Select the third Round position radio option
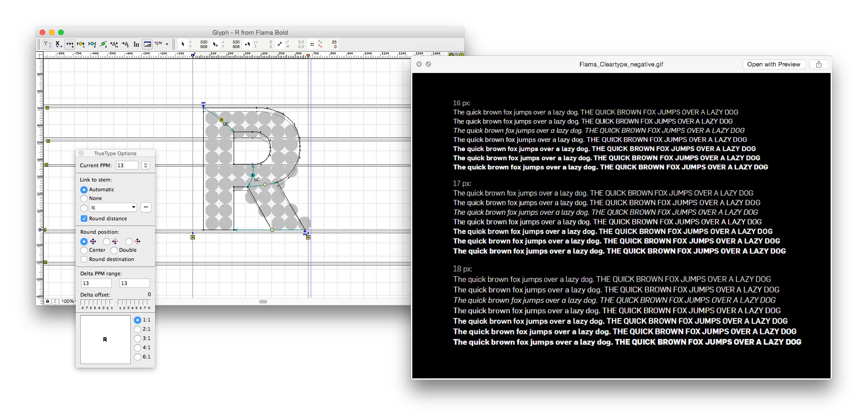The height and width of the screenshot is (413, 868). coord(129,241)
